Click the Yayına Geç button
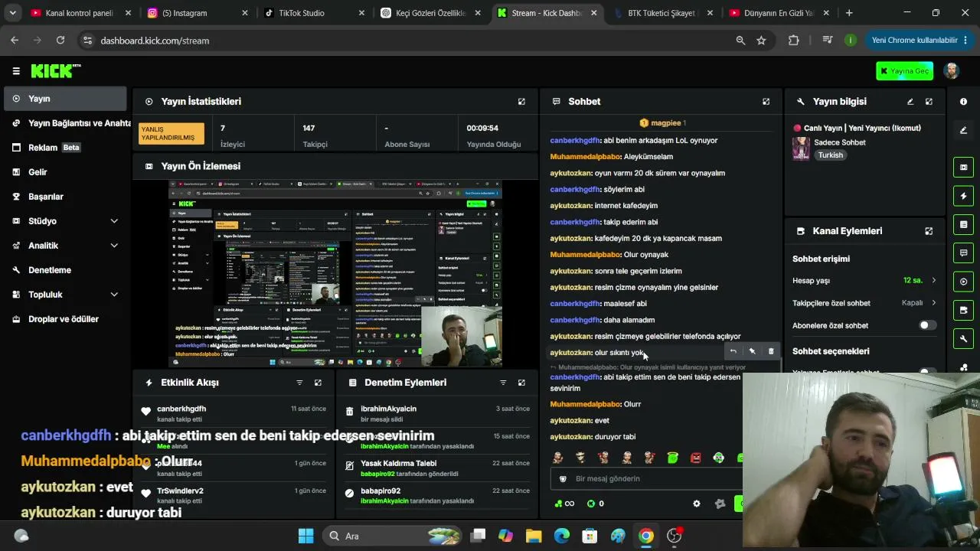The height and width of the screenshot is (551, 980). pyautogui.click(x=904, y=71)
